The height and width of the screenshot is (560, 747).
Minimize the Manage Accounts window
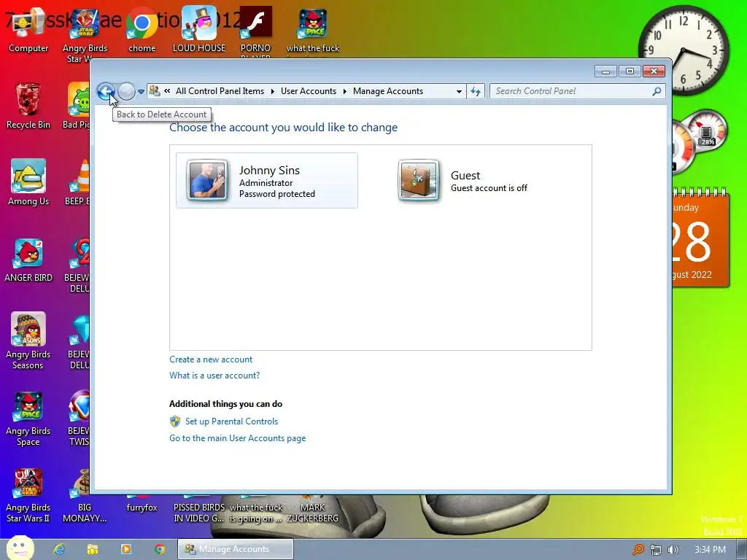coord(605,71)
